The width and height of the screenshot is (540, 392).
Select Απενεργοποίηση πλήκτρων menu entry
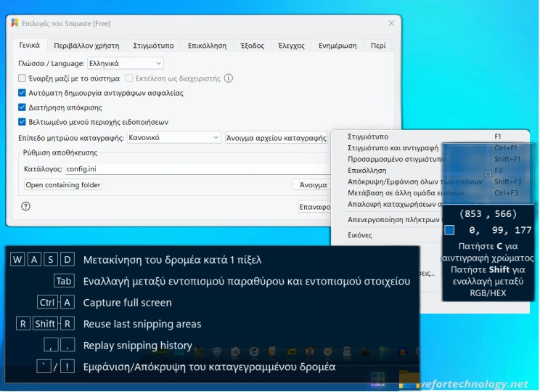coord(393,219)
